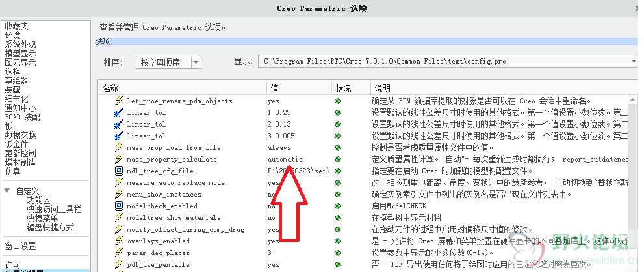This screenshot has width=644, height=272.
Task: Click green status dot in let_proe_rename_pdm_objects row
Action: tap(338, 101)
